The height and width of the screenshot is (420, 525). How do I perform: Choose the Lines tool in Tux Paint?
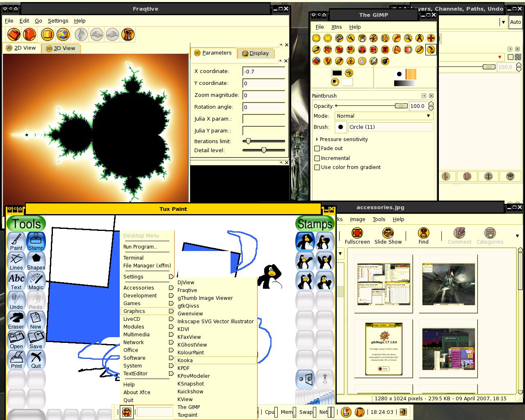point(16,261)
